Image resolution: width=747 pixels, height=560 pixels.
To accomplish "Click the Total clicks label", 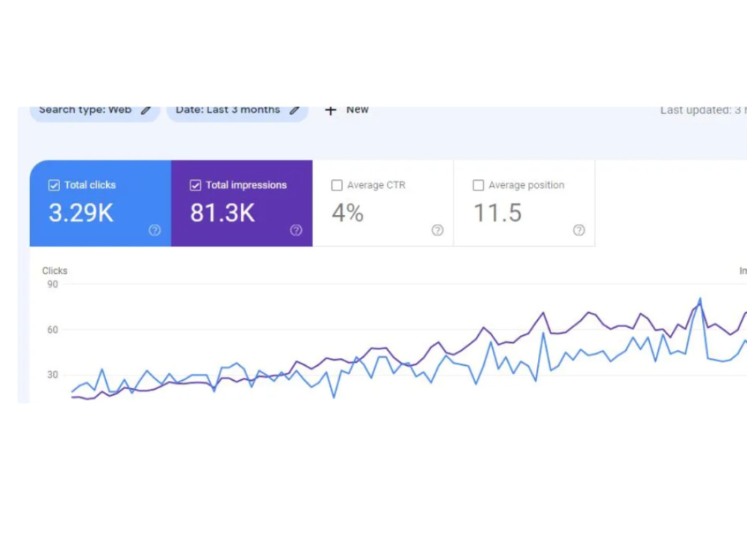I will 90,185.
